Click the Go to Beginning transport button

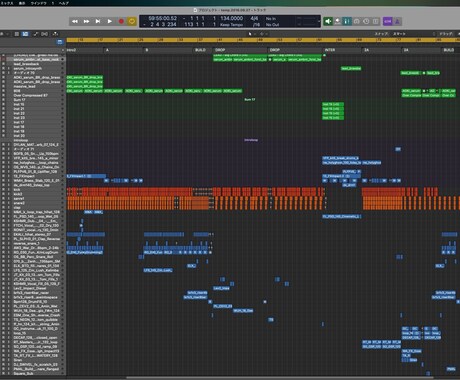tap(98, 21)
